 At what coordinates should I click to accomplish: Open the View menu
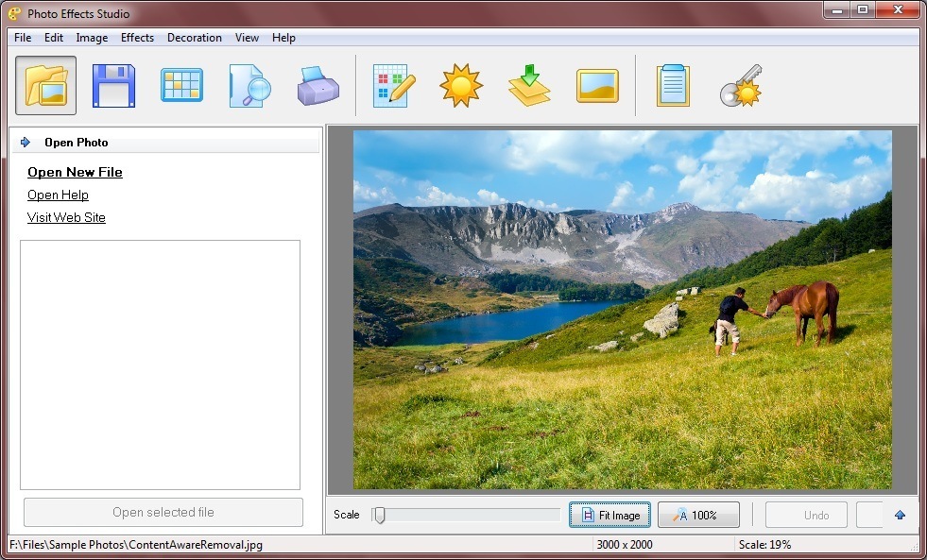point(247,38)
